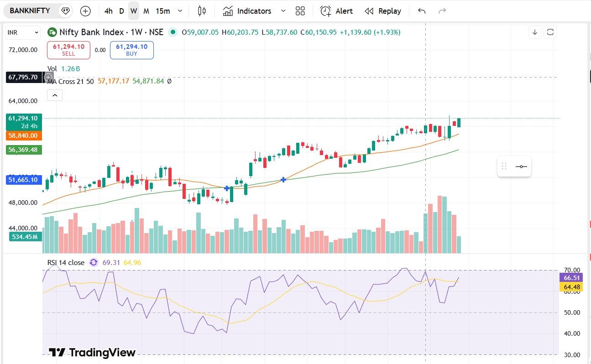This screenshot has width=591, height=364.
Task: Add a symbol to compare with plus icon
Action: click(85, 11)
